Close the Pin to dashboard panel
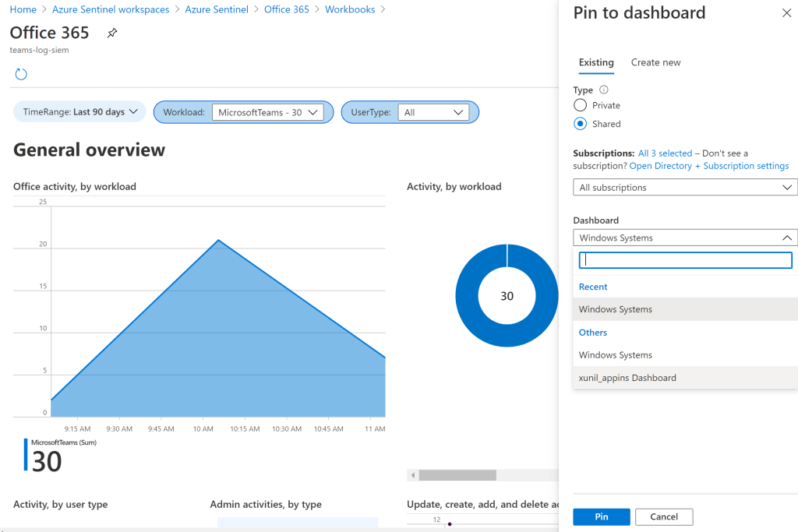 click(x=786, y=13)
